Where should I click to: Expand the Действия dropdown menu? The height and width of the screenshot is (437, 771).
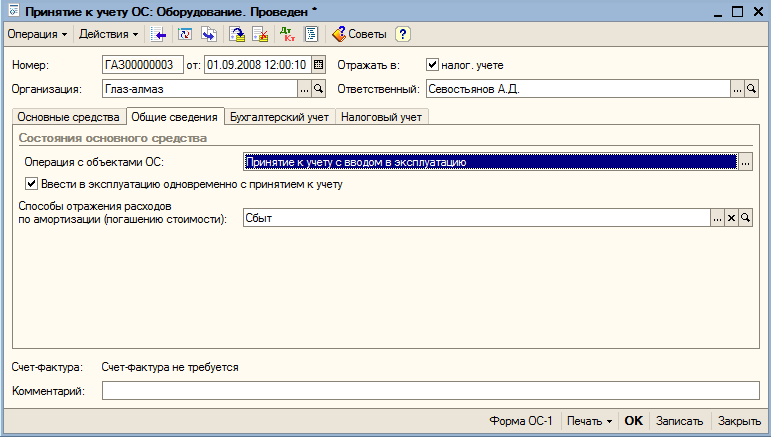point(109,34)
